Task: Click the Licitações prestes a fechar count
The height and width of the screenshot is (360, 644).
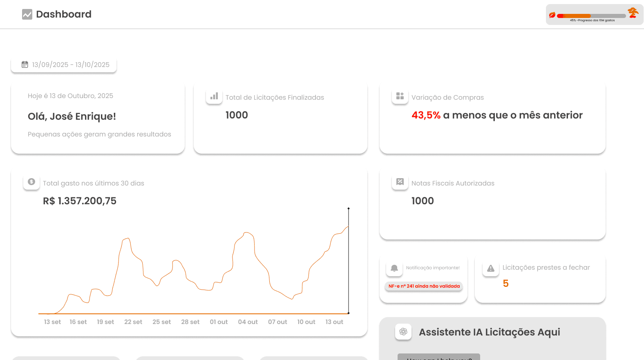Action: pyautogui.click(x=505, y=284)
